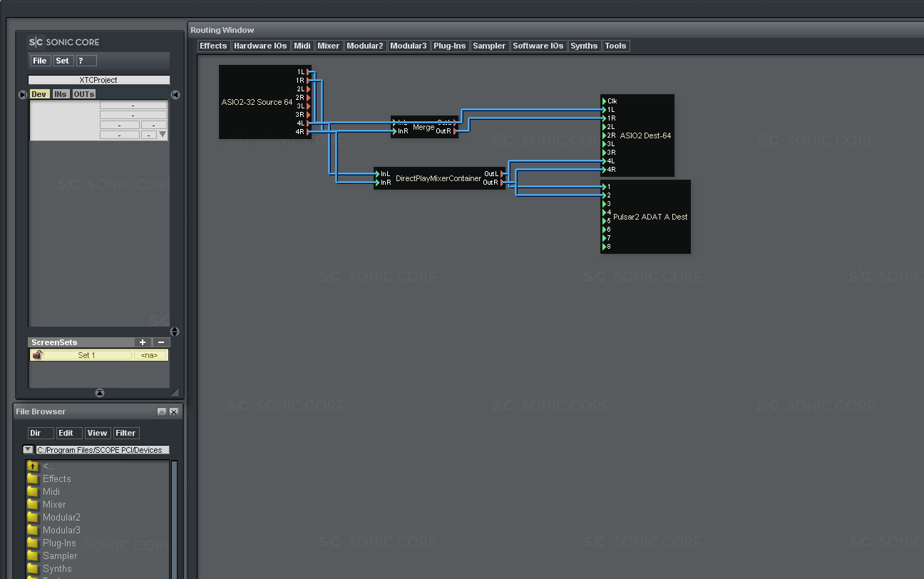Click the 3R output port on ASIO2-32 Source 64
The width and height of the screenshot is (924, 579).
click(308, 115)
